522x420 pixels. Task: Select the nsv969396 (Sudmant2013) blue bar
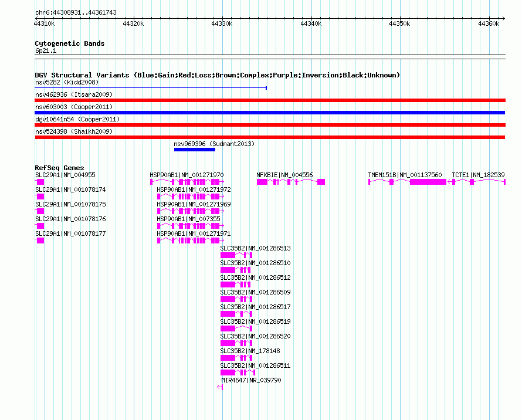(195, 150)
